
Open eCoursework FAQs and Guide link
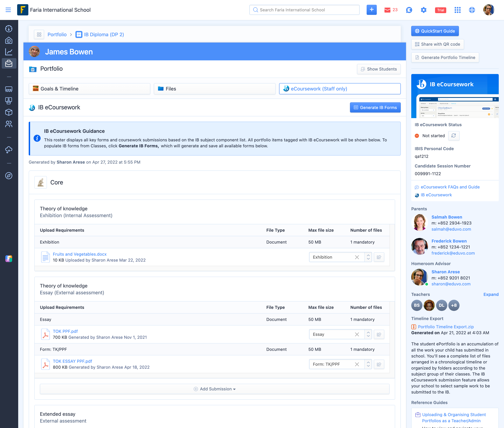(450, 187)
